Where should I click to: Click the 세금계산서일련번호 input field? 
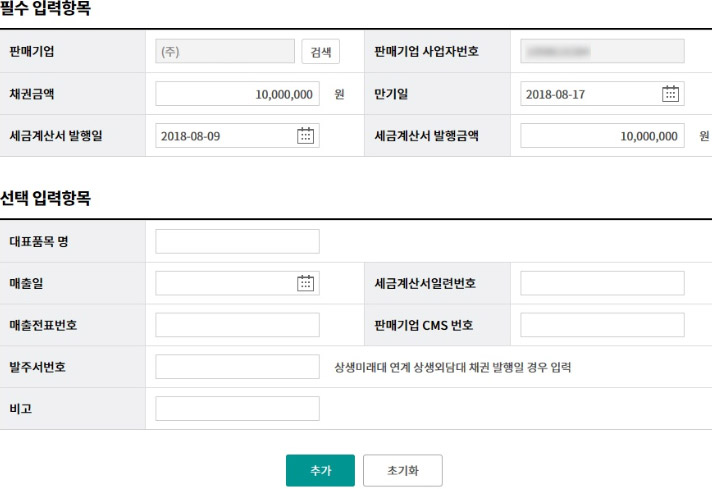(x=602, y=284)
